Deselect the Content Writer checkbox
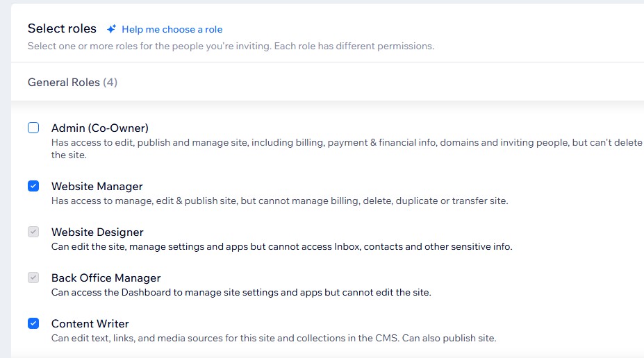 click(33, 323)
